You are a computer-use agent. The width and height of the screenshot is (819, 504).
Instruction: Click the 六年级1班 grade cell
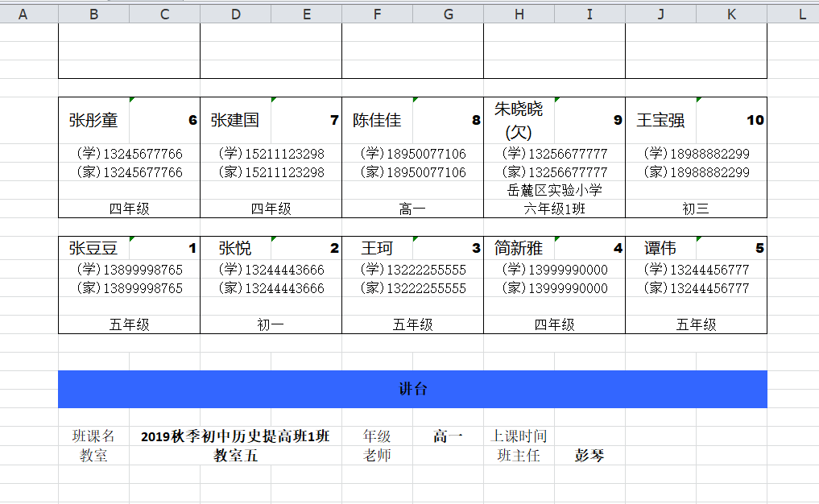(554, 209)
